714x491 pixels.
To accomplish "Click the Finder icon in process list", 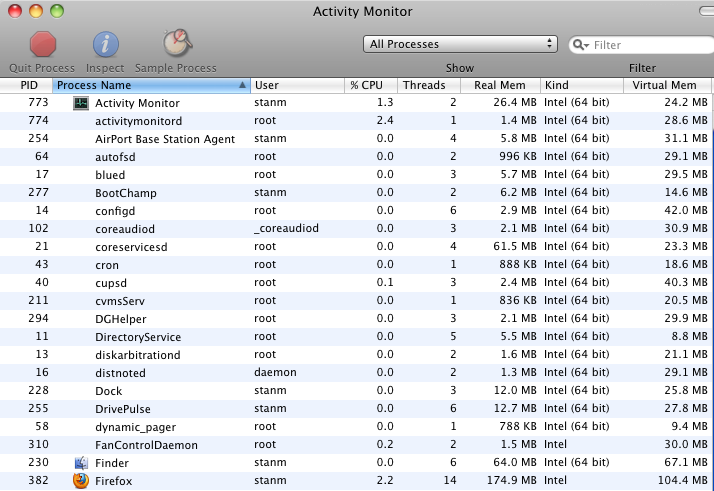I will [81, 463].
